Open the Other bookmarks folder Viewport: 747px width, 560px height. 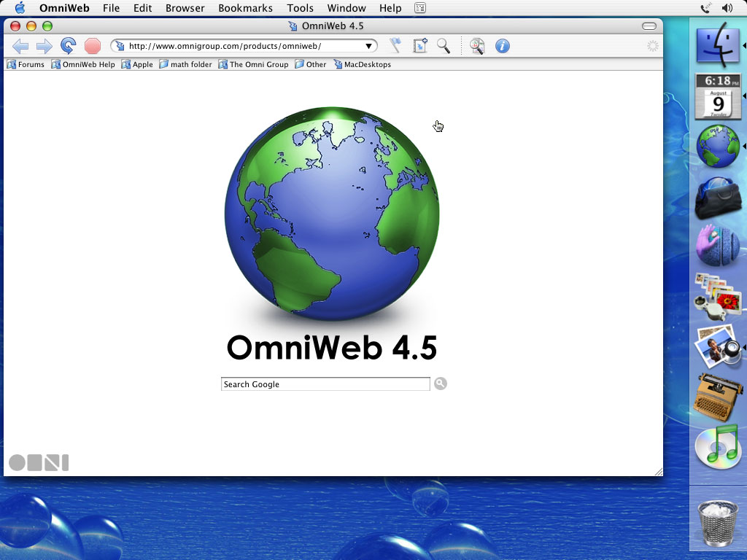pyautogui.click(x=311, y=64)
